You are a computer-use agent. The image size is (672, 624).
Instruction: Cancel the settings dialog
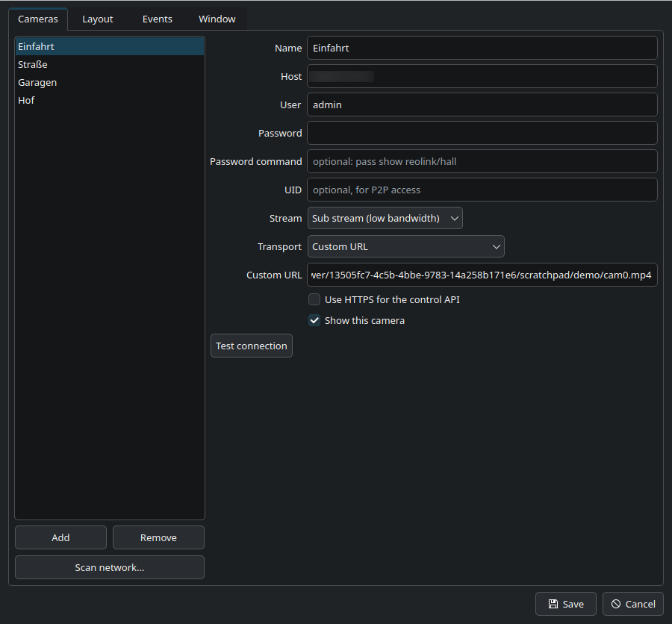pyautogui.click(x=633, y=604)
